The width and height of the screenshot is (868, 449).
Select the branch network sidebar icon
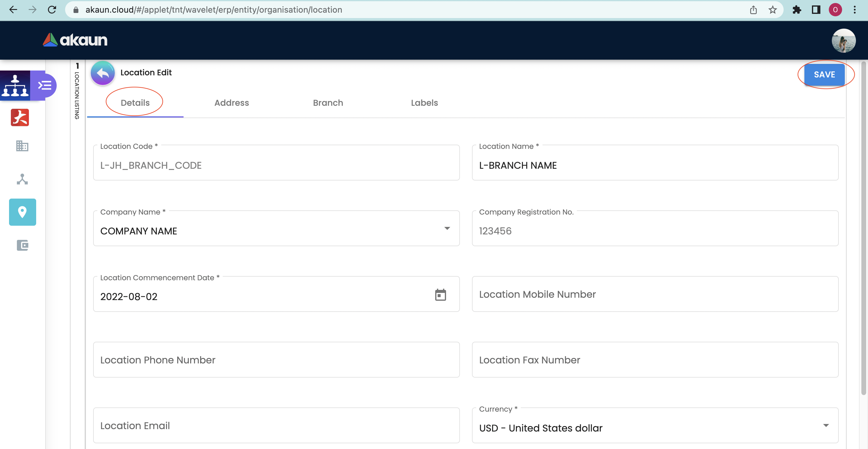(22, 179)
